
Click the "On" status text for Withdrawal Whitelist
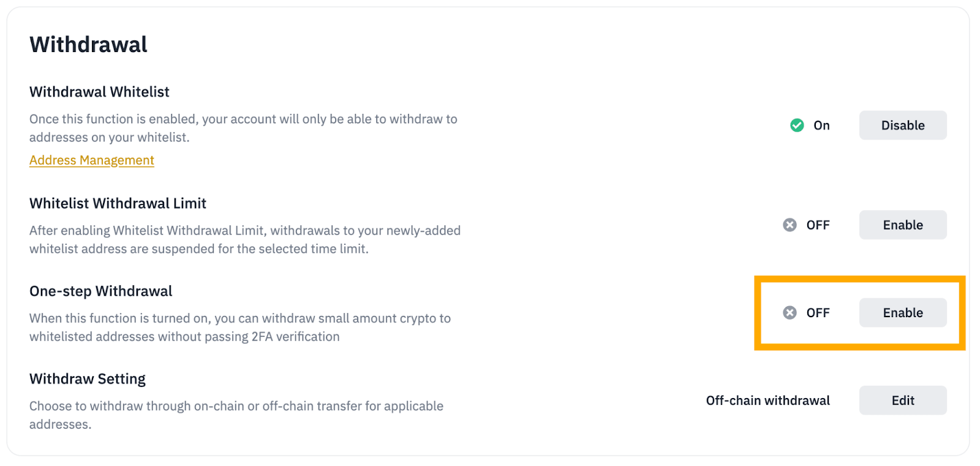821,126
